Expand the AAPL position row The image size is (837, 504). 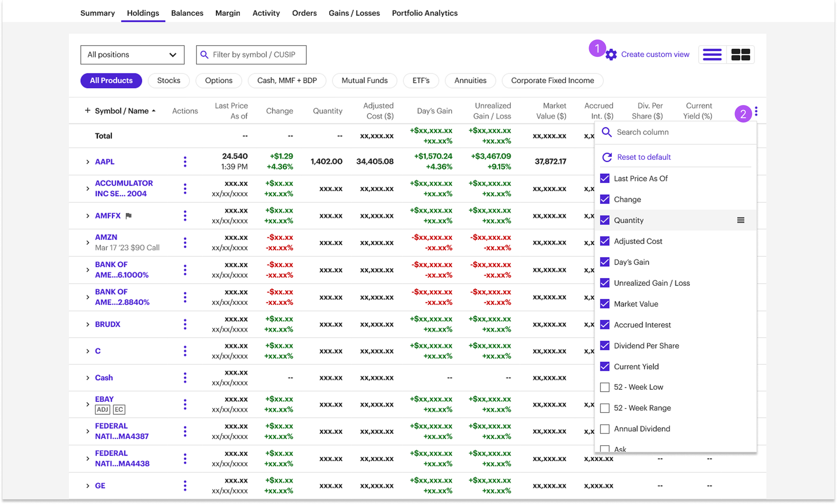(x=88, y=162)
